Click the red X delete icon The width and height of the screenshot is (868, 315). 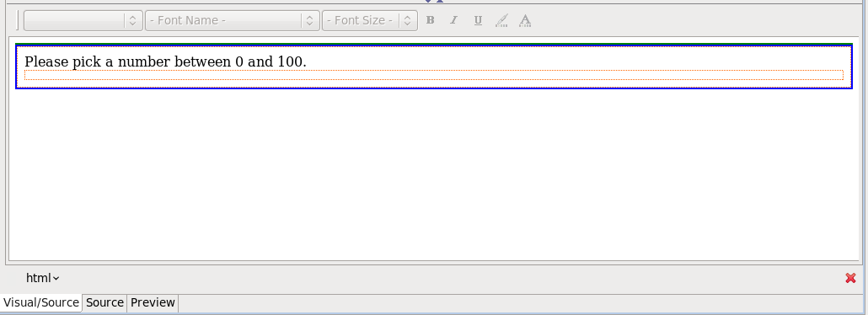(x=851, y=278)
